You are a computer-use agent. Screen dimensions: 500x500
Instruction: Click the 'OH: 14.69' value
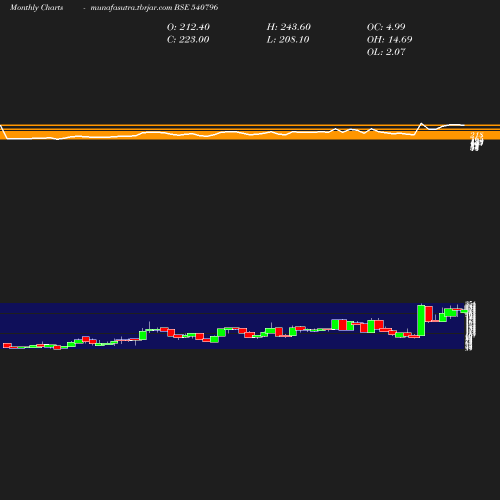(x=390, y=40)
